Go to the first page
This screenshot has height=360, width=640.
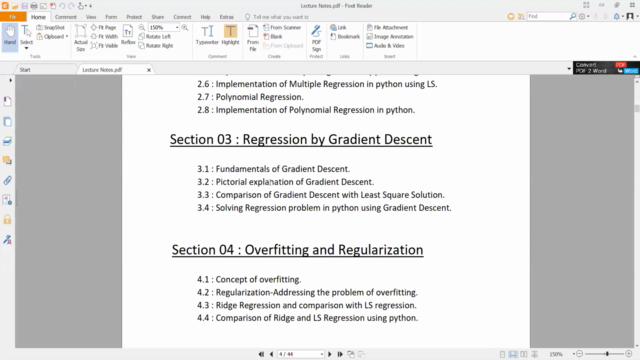pos(261,354)
